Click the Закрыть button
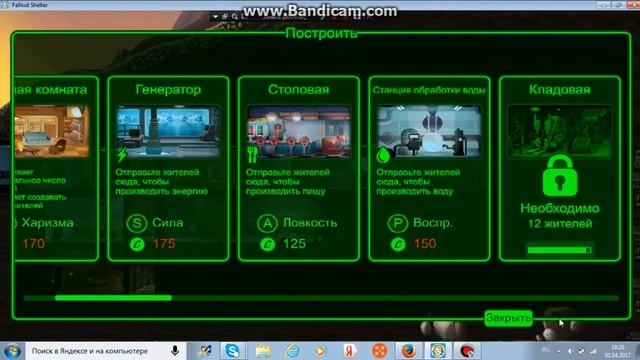 [x=508, y=318]
